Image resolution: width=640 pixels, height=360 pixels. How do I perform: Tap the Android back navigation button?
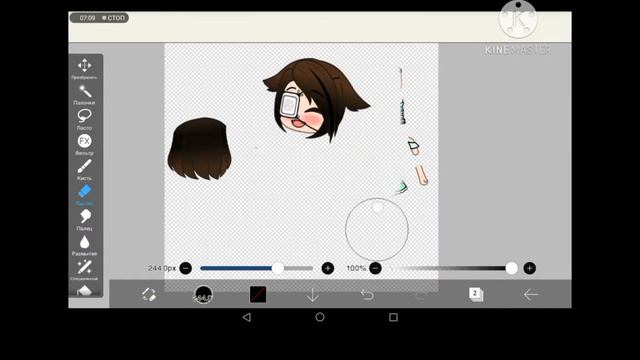coord(247,317)
